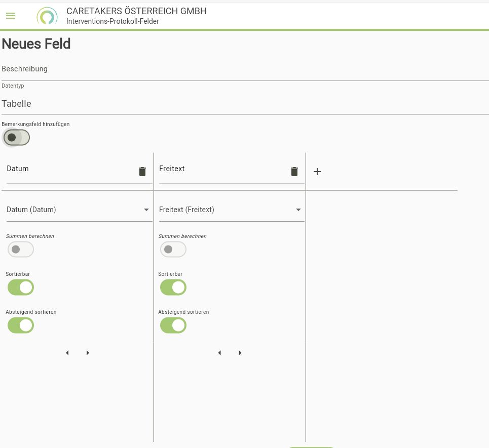Turn off Absteigend sortieren for Datum column

click(21, 325)
